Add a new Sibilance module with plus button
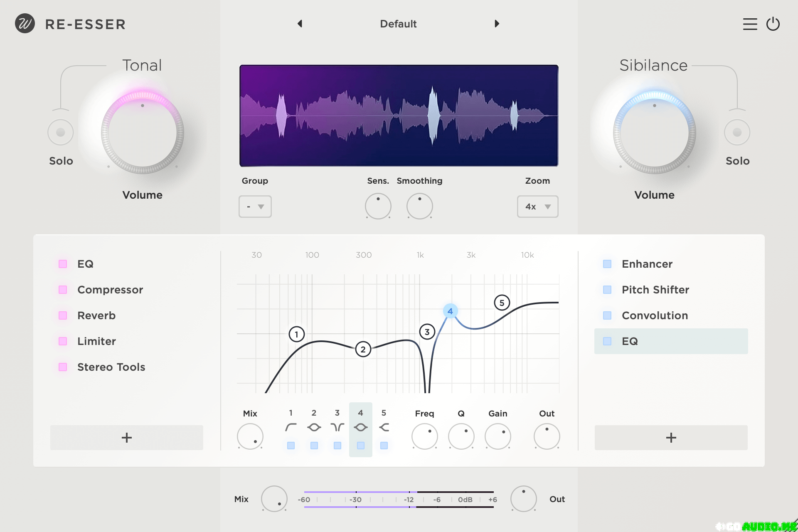Screen dimensions: 798x532 (671, 438)
